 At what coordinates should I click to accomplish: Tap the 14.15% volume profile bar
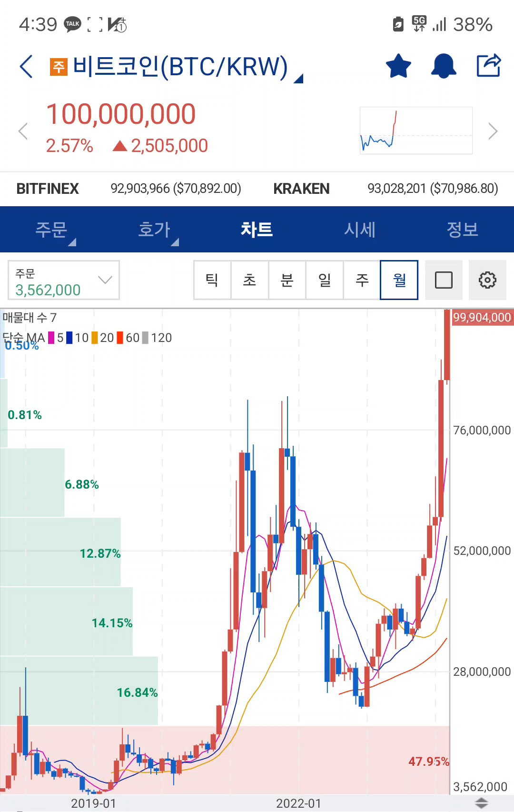click(x=66, y=622)
